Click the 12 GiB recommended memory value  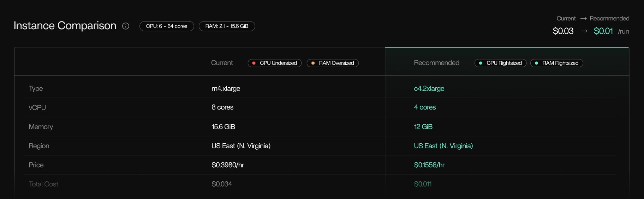(x=423, y=126)
